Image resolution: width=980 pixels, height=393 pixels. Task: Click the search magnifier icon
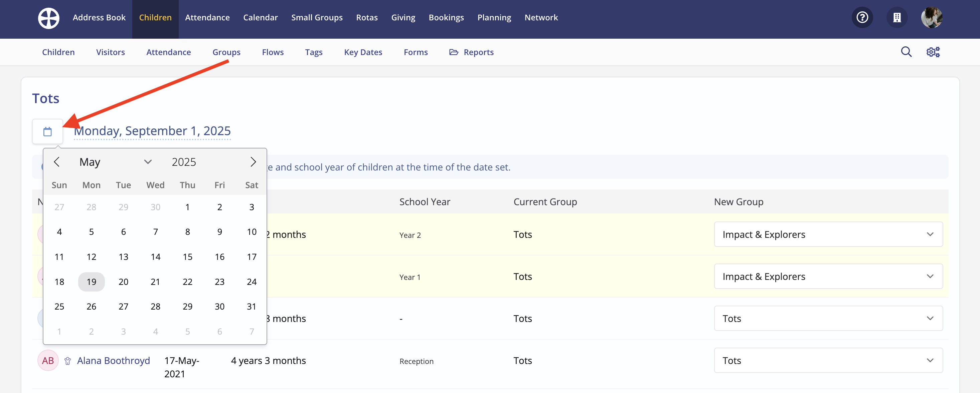pyautogui.click(x=906, y=52)
